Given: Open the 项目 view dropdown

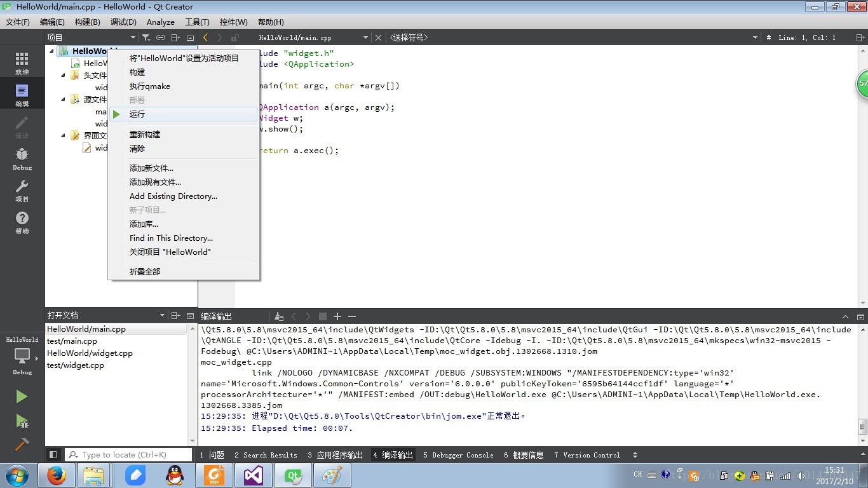Looking at the screenshot, I should pos(133,38).
